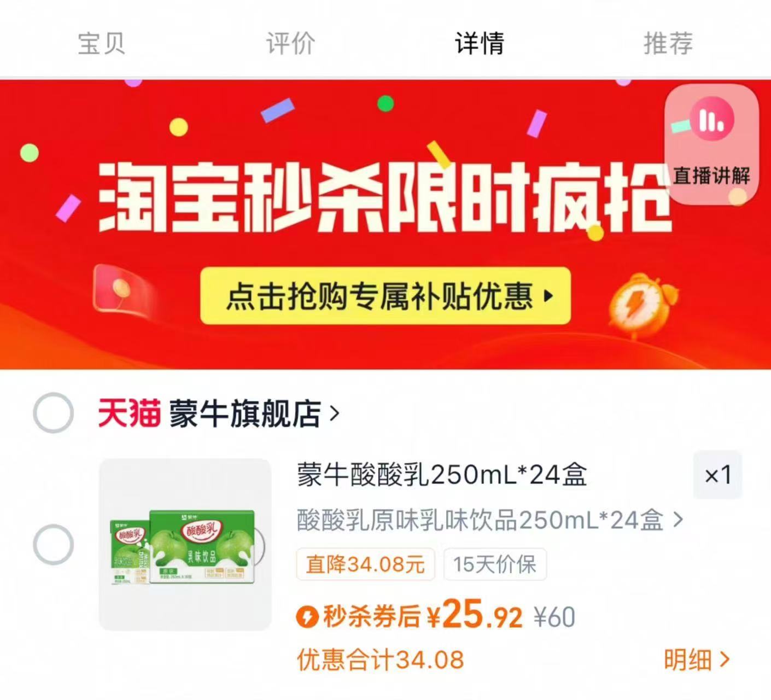This screenshot has width=771, height=700.
Task: Click the 天猫 Tmall logo
Action: pyautogui.click(x=130, y=413)
